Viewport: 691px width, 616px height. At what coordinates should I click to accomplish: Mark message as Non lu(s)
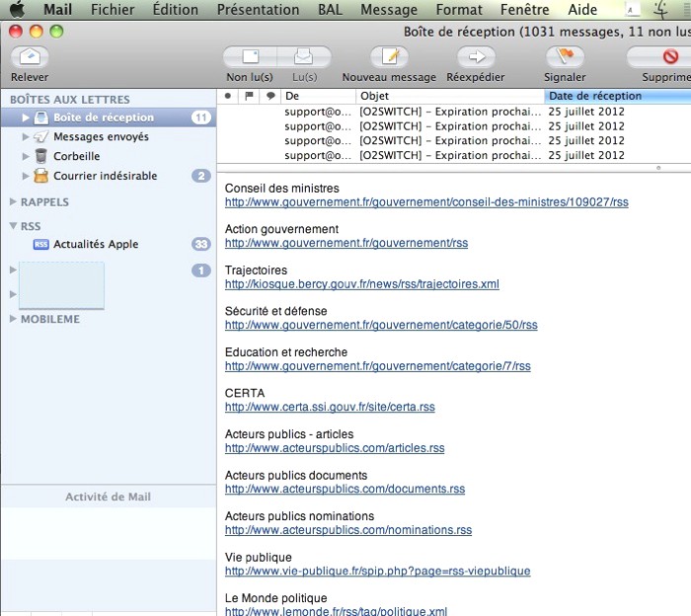tap(250, 57)
